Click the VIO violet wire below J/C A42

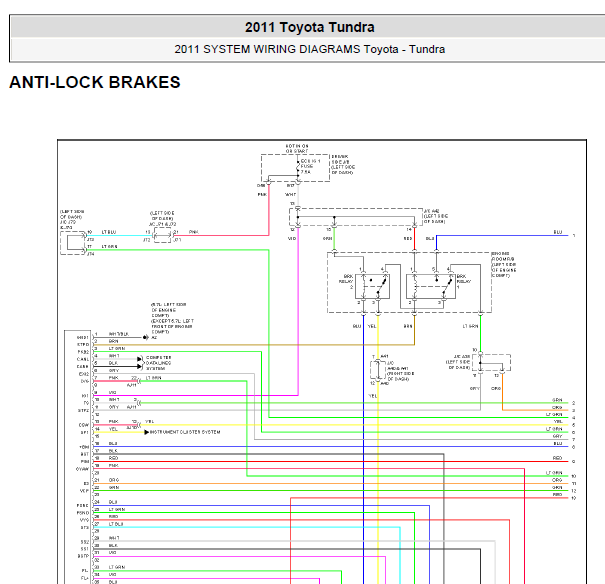click(298, 312)
